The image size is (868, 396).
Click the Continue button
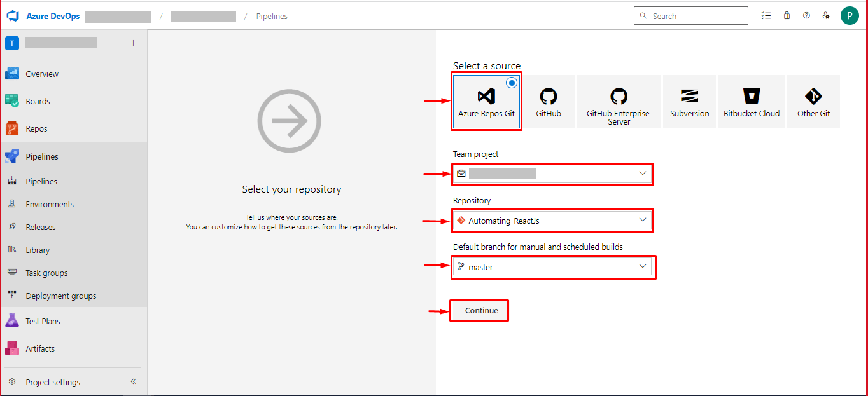pyautogui.click(x=481, y=311)
